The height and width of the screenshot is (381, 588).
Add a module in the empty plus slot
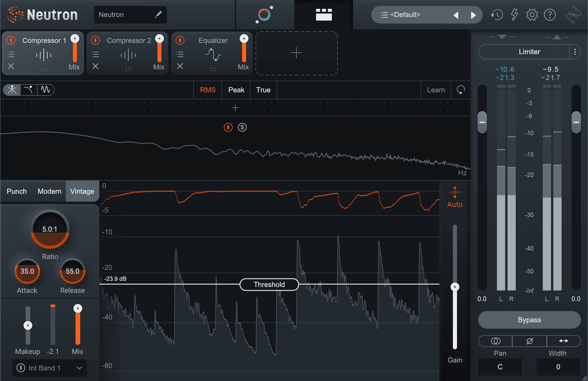pyautogui.click(x=296, y=53)
